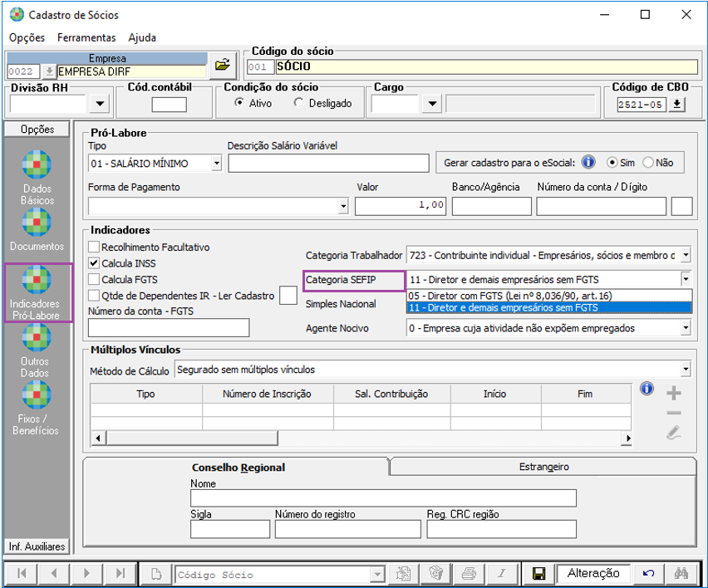Select Sim for eSocial cadastro

tap(612, 163)
